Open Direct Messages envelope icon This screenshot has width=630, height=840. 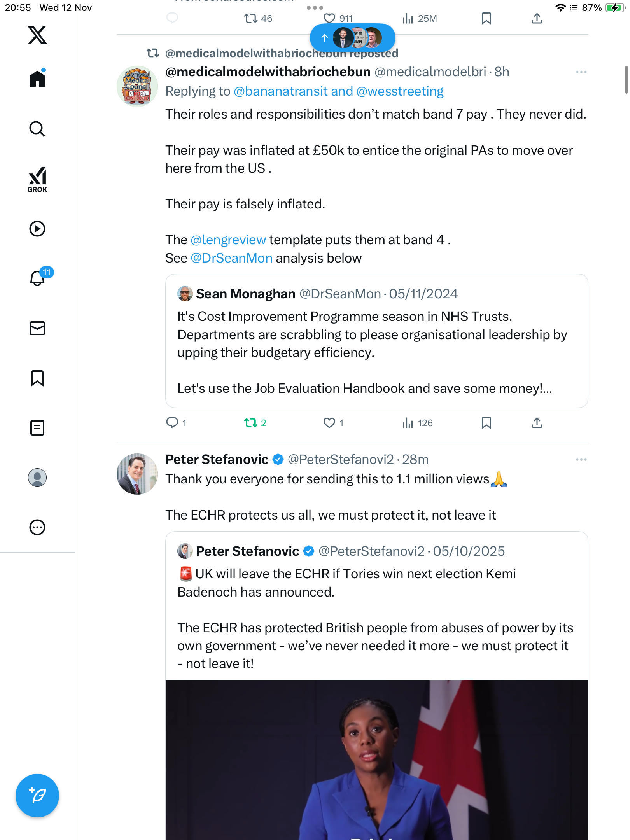pos(37,328)
